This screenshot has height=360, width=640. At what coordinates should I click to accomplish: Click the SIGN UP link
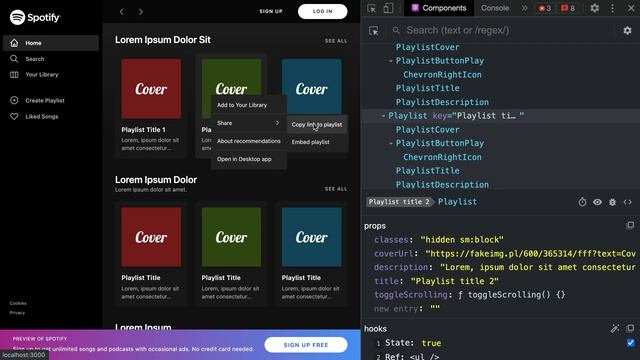pos(271,11)
